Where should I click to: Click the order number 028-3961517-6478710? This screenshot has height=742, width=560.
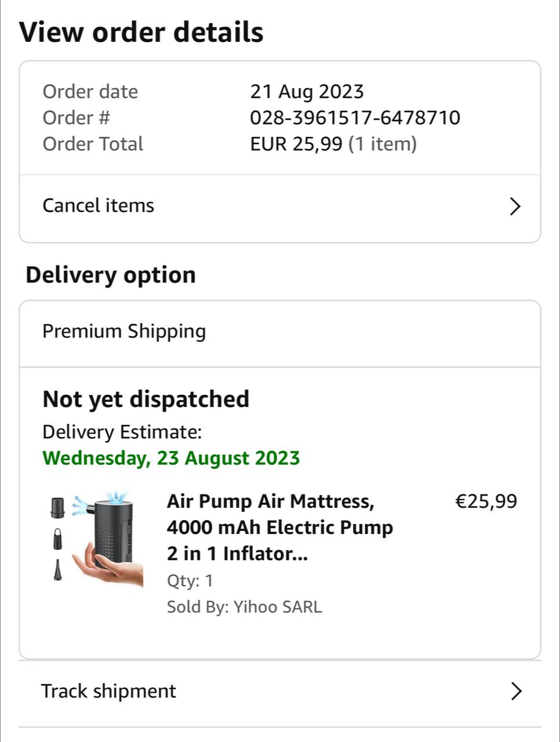355,118
